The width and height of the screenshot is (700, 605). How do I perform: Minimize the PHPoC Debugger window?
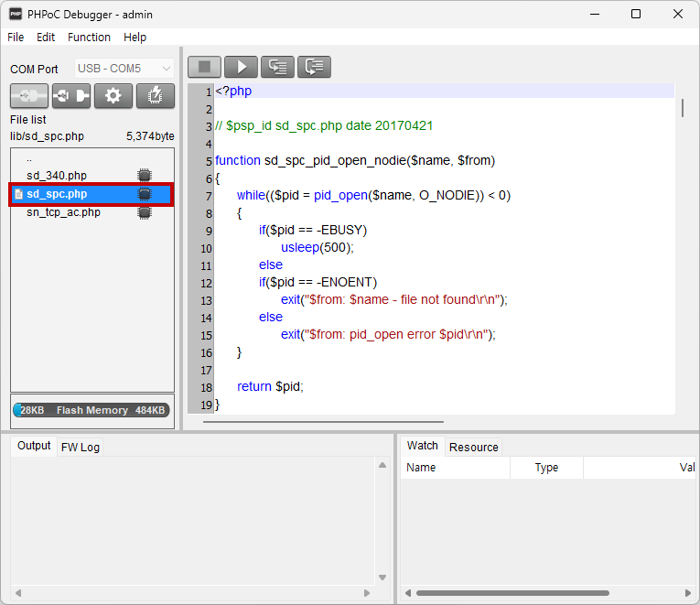pyautogui.click(x=595, y=14)
